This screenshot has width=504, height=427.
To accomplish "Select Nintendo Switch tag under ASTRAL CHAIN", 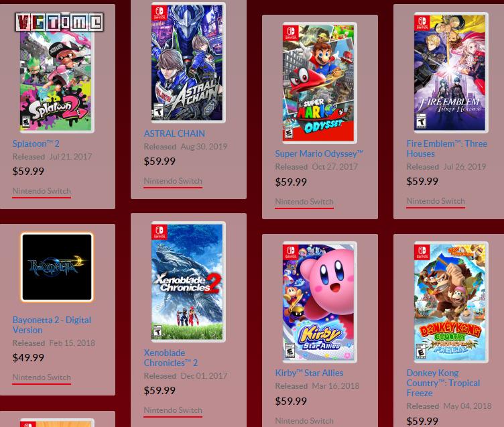I will pos(173,182).
